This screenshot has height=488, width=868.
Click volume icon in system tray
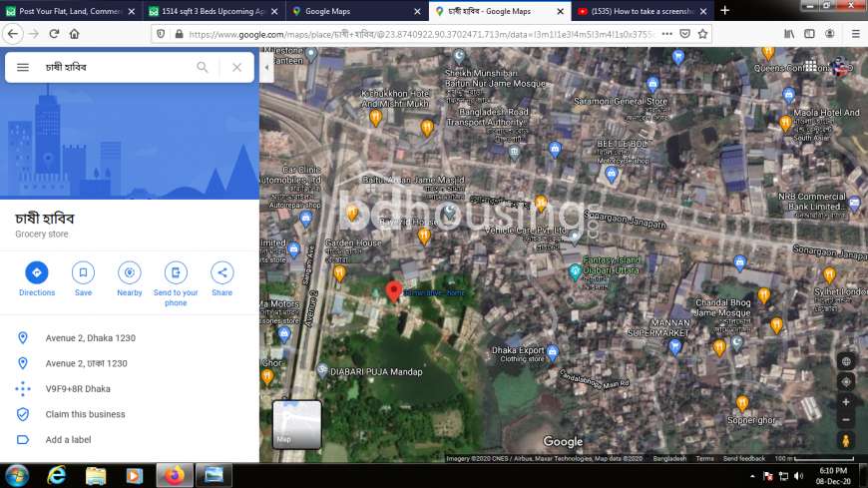(x=798, y=476)
